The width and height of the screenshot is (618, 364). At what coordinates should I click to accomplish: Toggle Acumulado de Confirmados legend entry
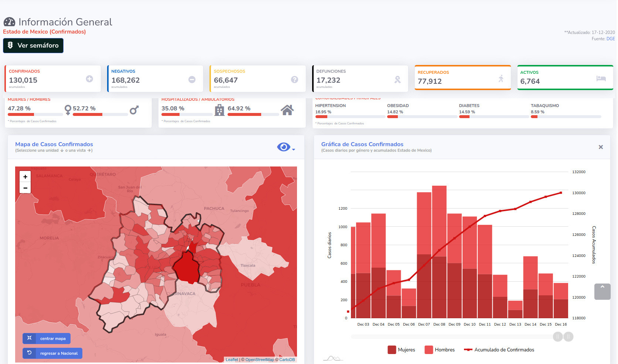[x=499, y=350]
